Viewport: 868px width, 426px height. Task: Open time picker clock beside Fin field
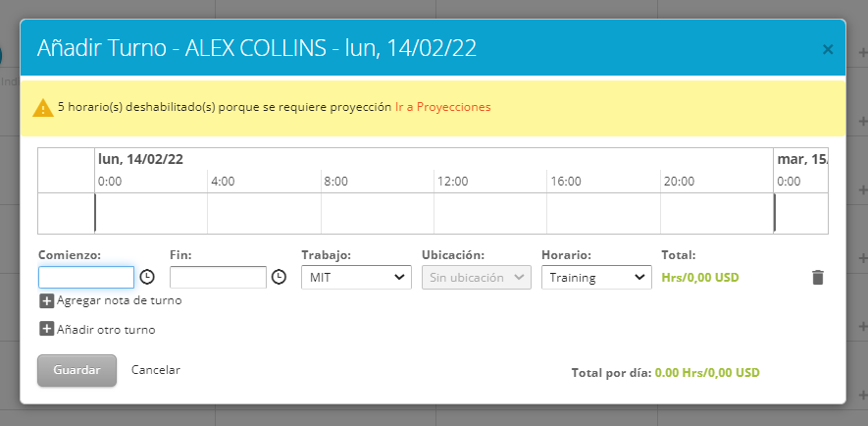[x=279, y=277]
